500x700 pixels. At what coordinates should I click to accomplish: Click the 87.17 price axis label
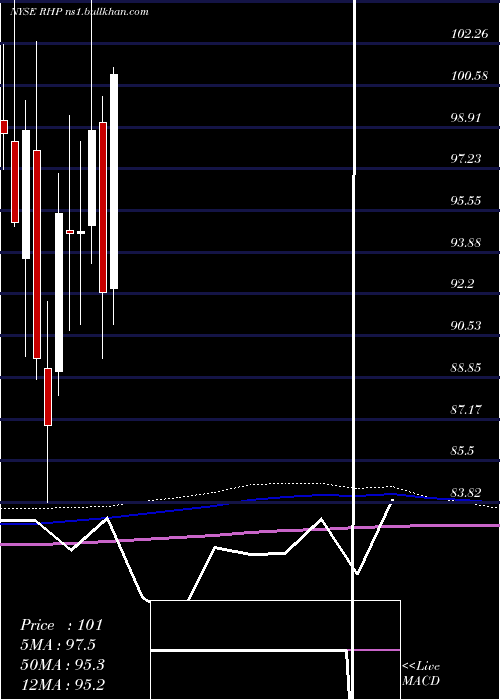tap(466, 408)
